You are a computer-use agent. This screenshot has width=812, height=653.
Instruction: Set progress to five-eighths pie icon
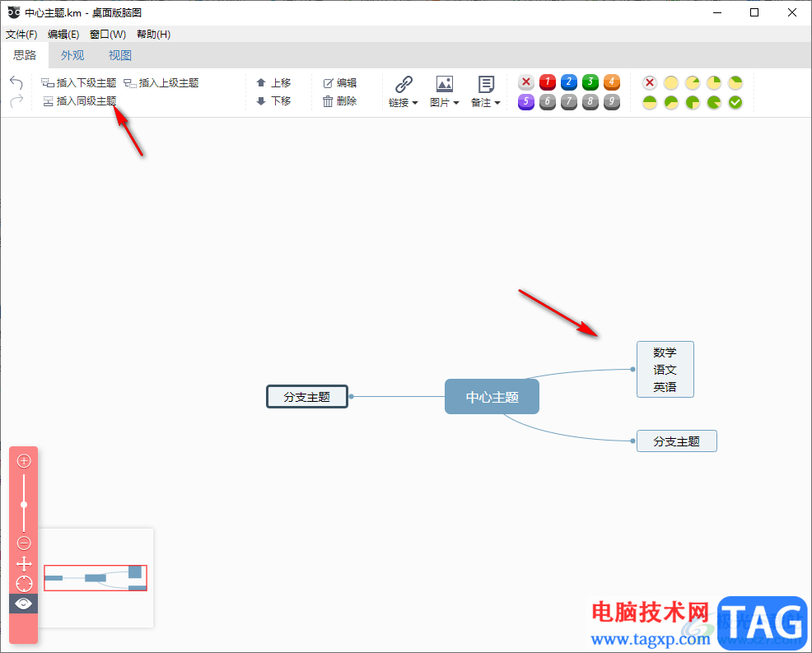point(671,102)
